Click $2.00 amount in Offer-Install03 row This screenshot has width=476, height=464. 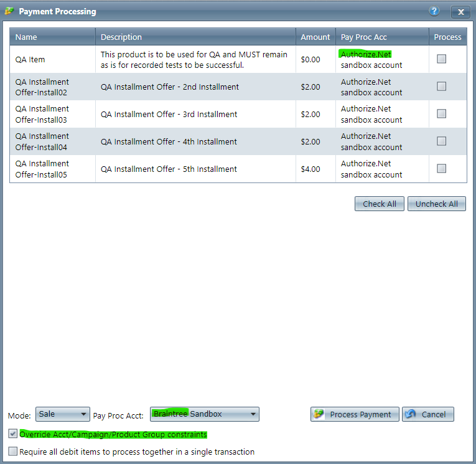310,114
